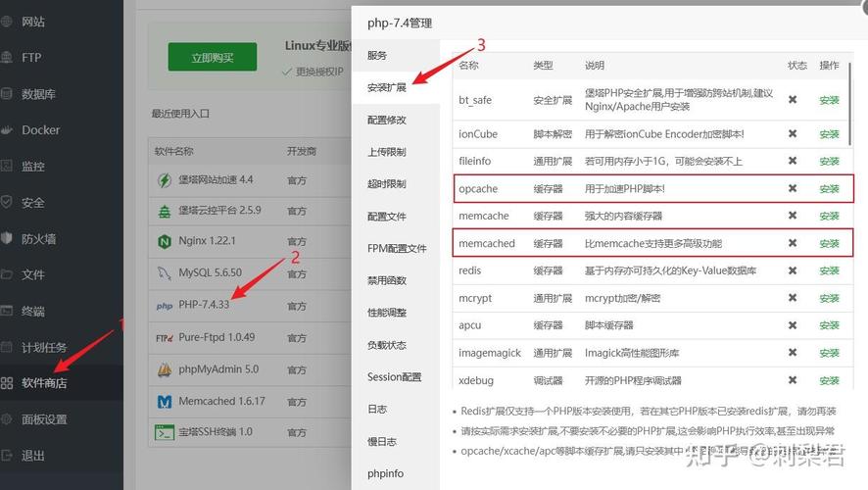
Task: Click the 软件名称 column header
Action: point(173,151)
